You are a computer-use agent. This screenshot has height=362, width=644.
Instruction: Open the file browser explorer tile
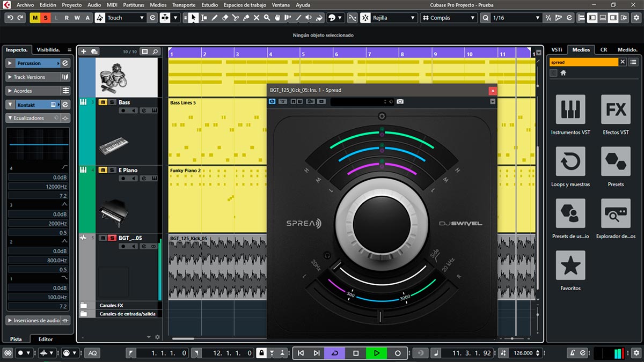616,213
